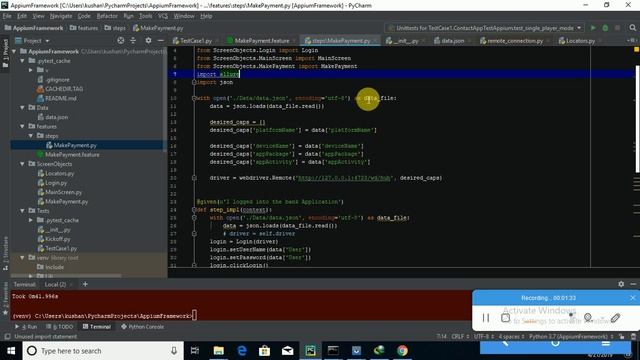The width and height of the screenshot is (640, 360).
Task: Open the Python Console tool window
Action: 142,327
